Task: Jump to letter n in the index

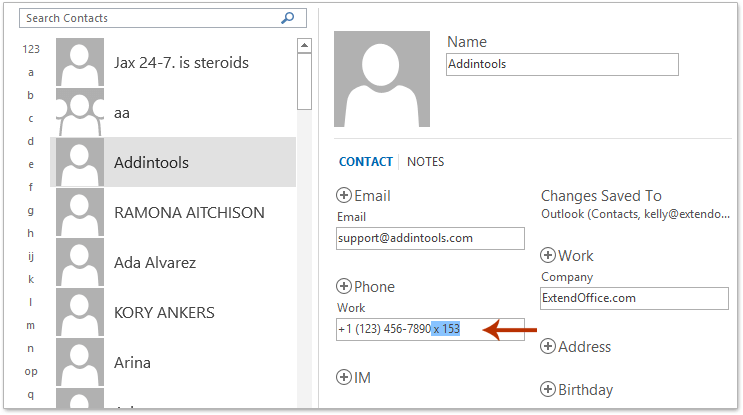Action: (x=31, y=348)
